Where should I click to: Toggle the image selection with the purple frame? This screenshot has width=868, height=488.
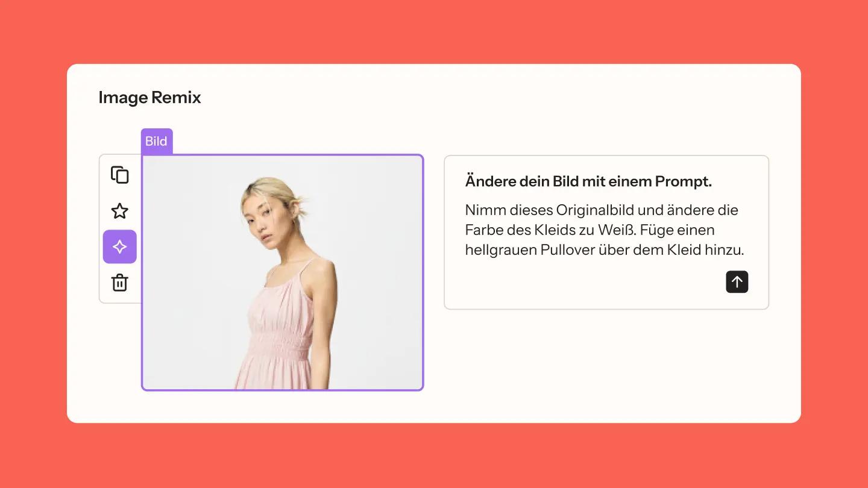point(282,271)
